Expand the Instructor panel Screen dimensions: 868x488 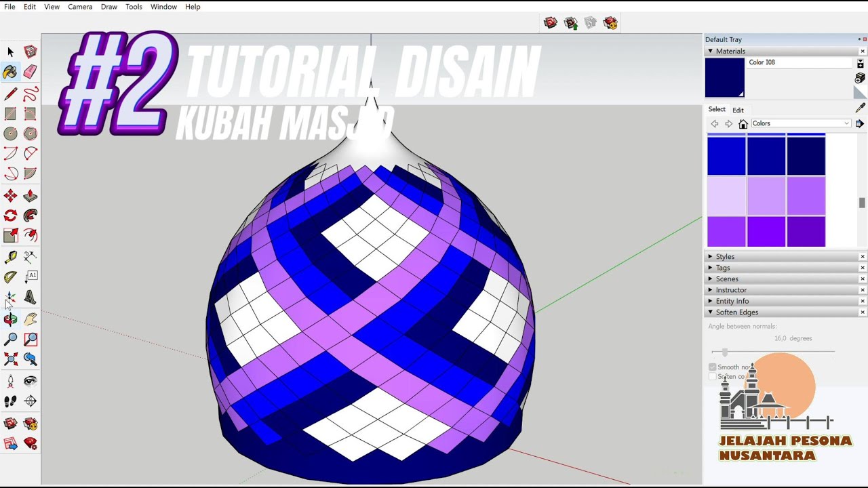[x=711, y=290]
